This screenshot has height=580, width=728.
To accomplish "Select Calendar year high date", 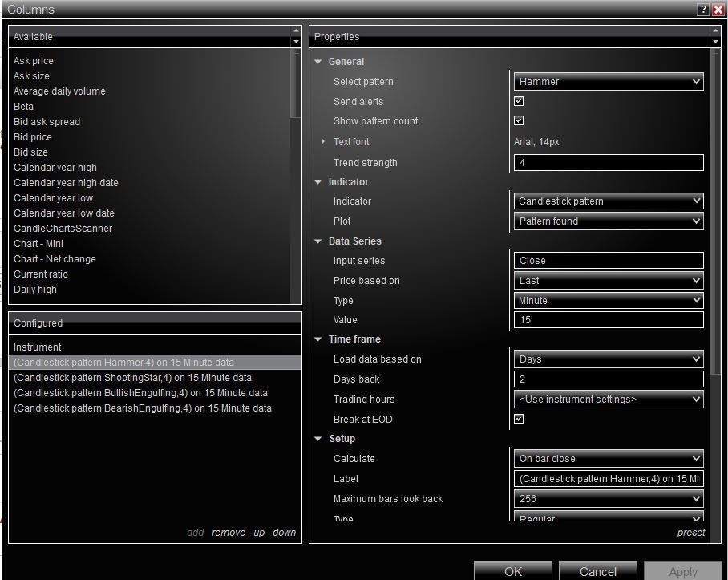I will pyautogui.click(x=66, y=183).
